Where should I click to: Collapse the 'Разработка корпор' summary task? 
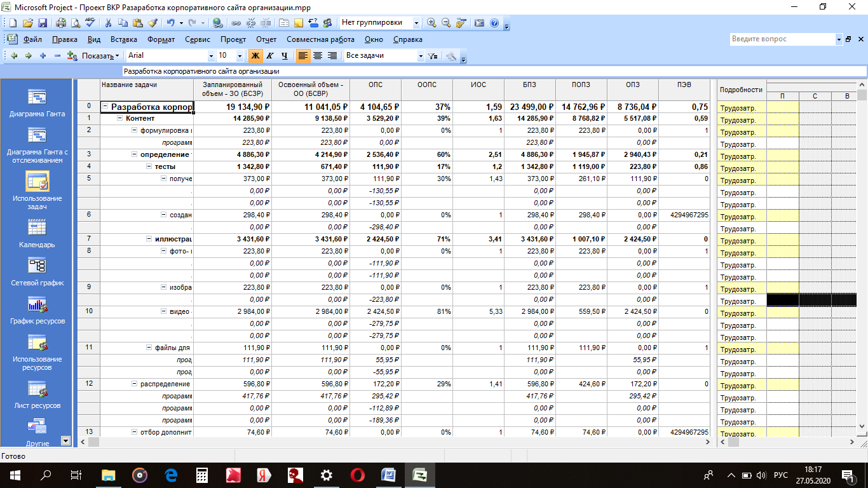click(105, 107)
